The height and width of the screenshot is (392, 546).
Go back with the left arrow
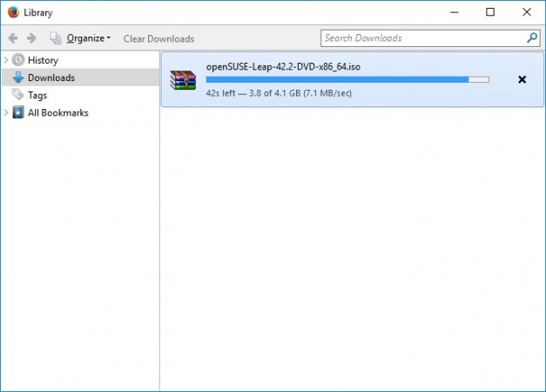[13, 38]
